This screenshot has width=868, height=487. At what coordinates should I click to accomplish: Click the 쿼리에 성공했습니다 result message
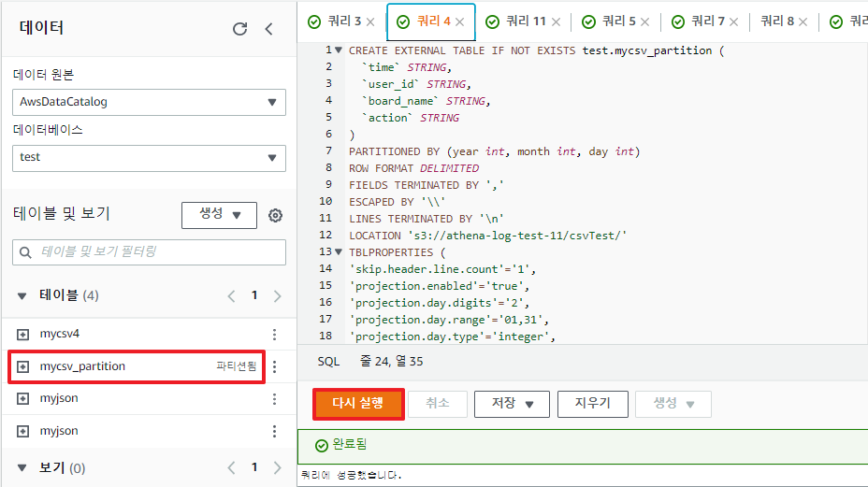coord(351,476)
